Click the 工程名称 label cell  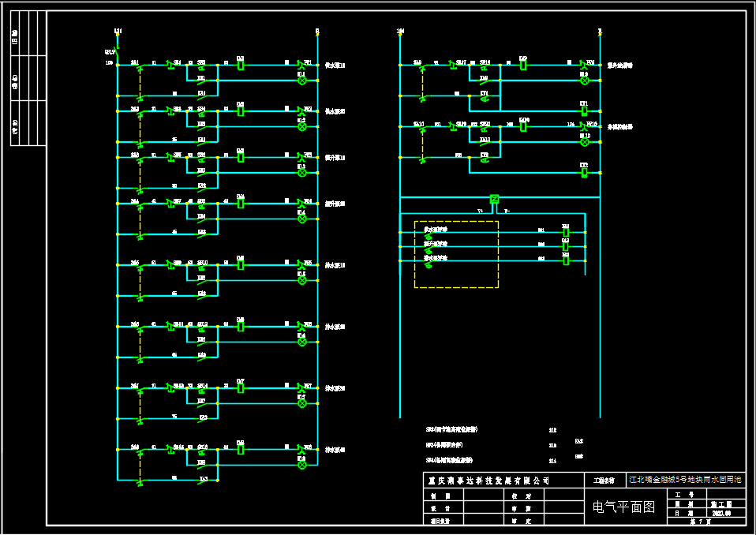tap(604, 481)
